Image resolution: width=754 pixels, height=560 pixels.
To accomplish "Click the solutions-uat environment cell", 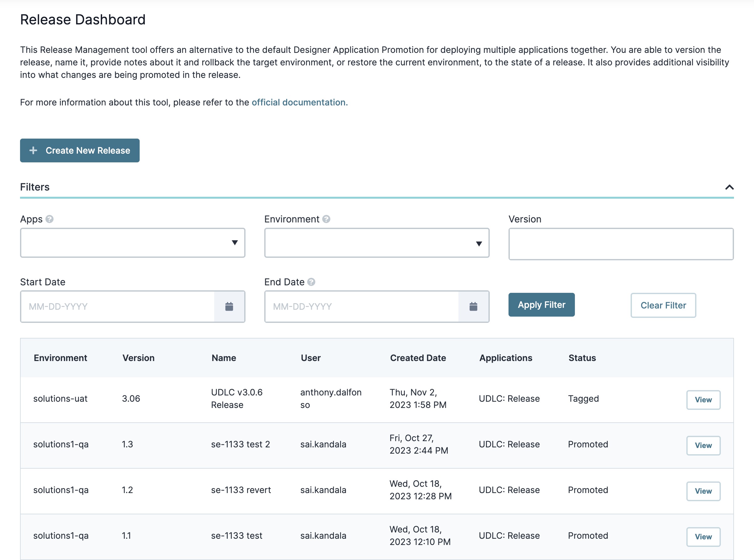I will [60, 399].
